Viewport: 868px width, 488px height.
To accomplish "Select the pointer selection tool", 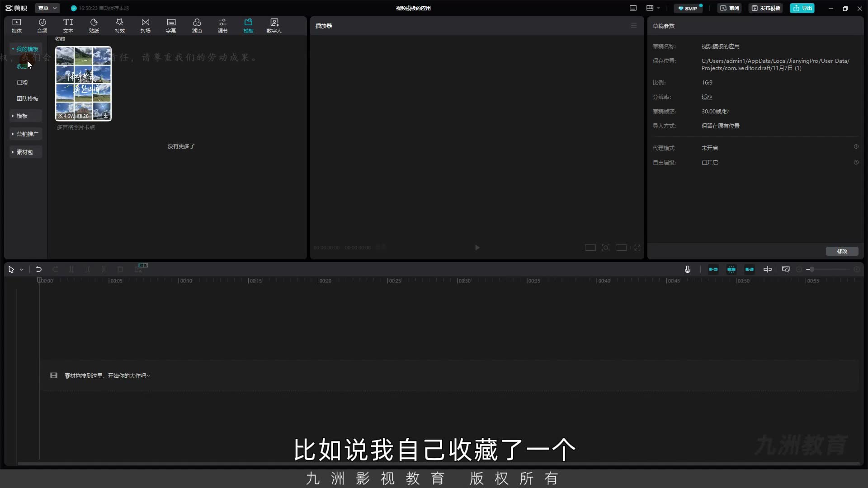I will pyautogui.click(x=11, y=270).
